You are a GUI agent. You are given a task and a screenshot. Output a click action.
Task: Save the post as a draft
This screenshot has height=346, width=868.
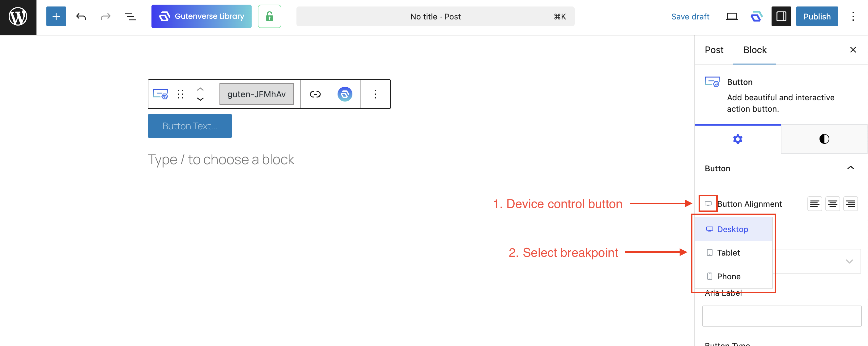[x=690, y=16]
